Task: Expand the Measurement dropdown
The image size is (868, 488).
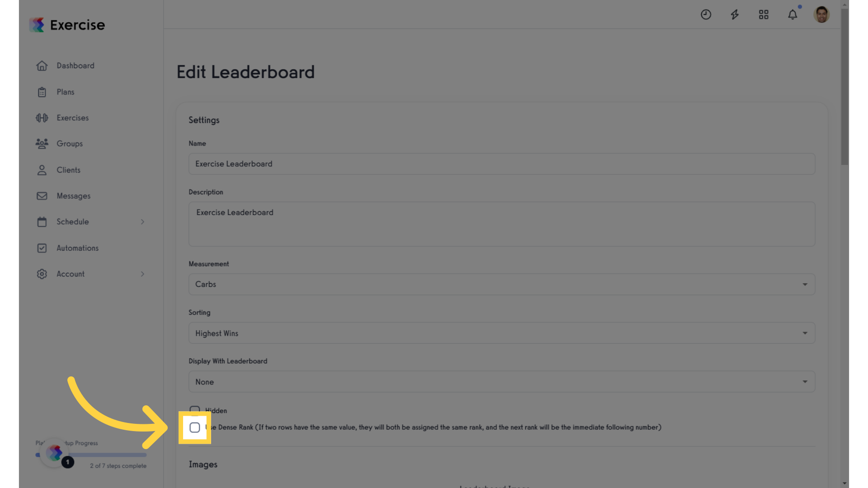Action: tap(501, 284)
